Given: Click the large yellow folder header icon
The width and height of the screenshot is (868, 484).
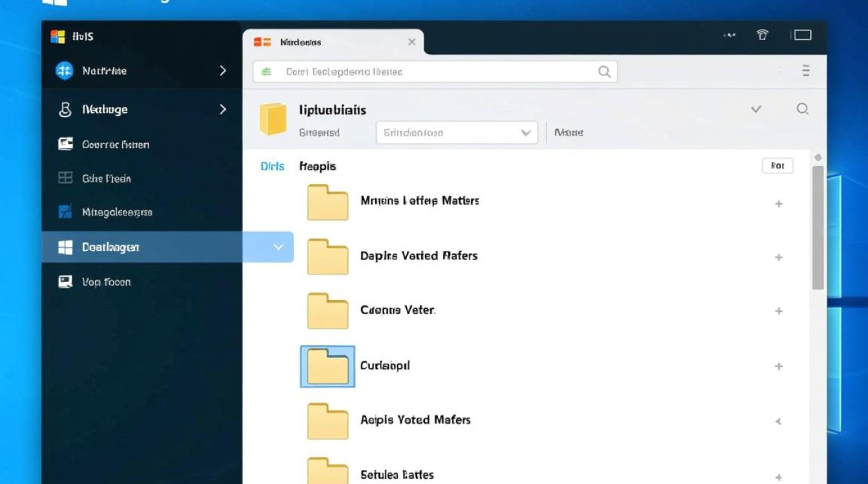Looking at the screenshot, I should 273,119.
